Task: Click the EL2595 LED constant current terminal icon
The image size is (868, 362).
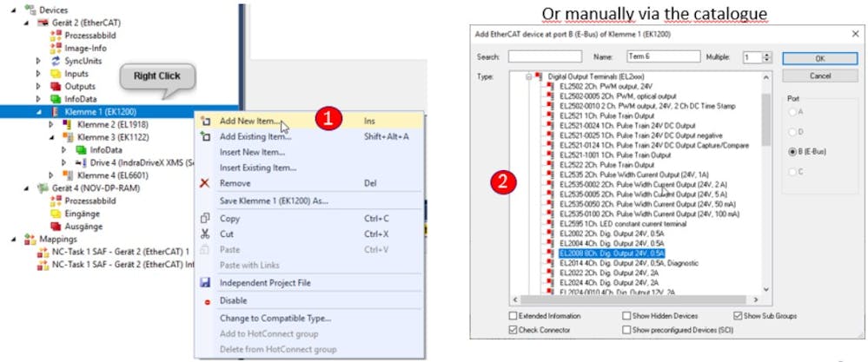Action: (x=549, y=224)
